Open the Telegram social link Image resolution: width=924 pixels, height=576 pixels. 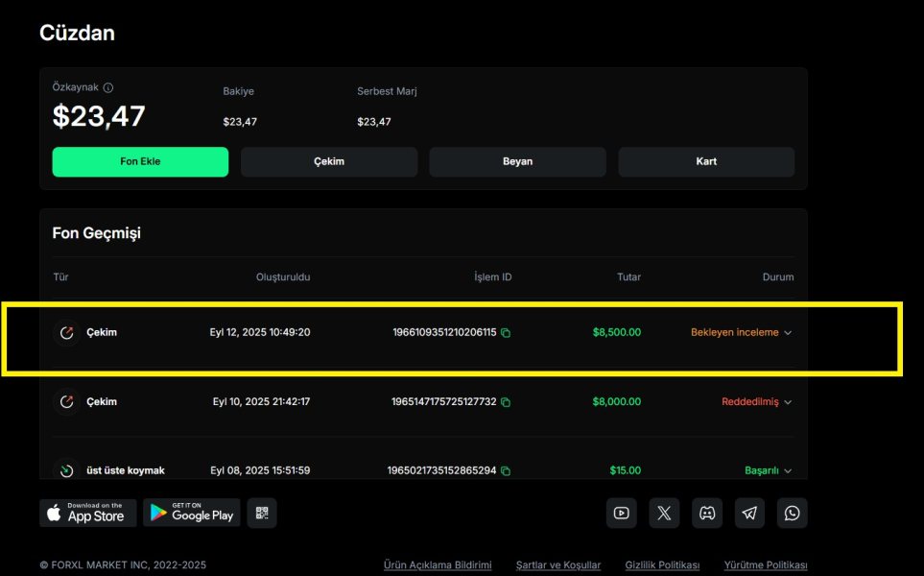(749, 513)
